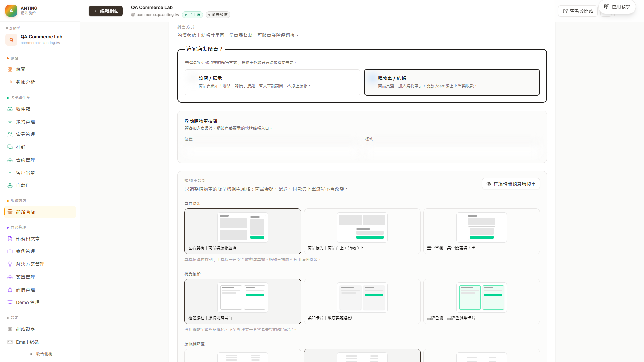This screenshot has height=362, width=644.
Task: Select the 商品優先 page layout option
Action: (362, 231)
